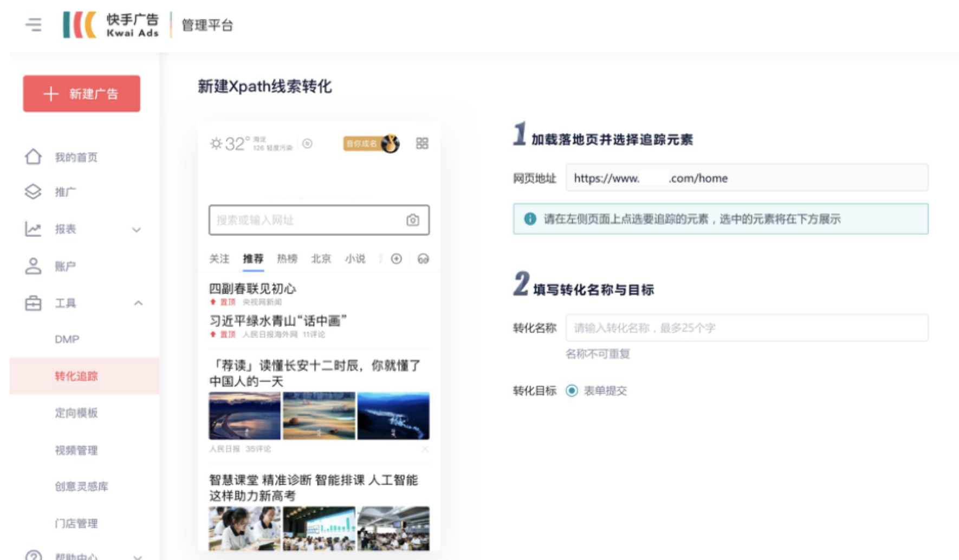Click the 转化名称 input field

pyautogui.click(x=746, y=328)
